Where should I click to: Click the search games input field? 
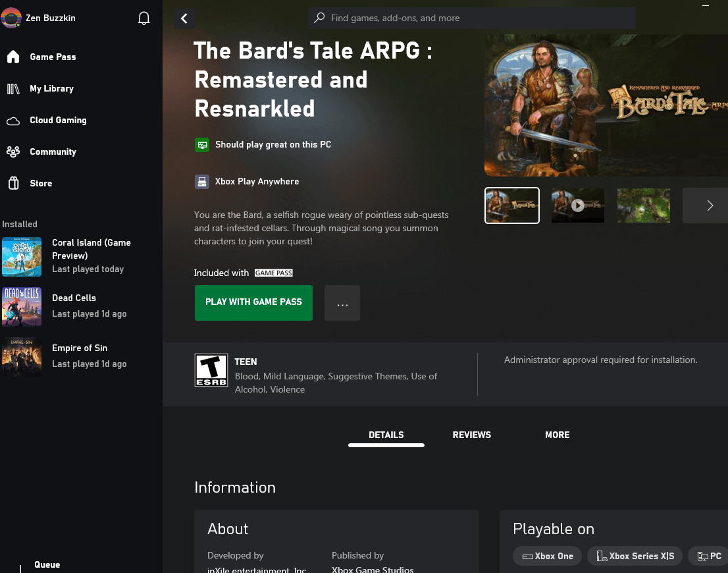coord(472,18)
